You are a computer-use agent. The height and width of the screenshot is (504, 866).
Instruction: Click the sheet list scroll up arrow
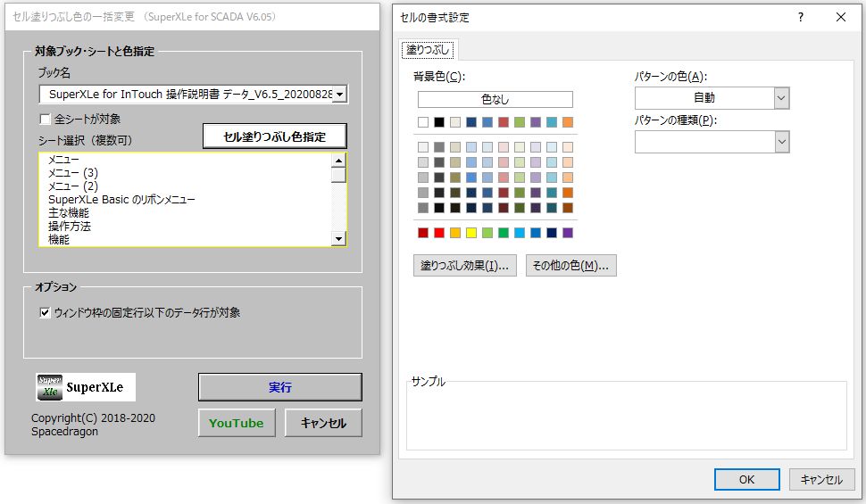click(338, 160)
